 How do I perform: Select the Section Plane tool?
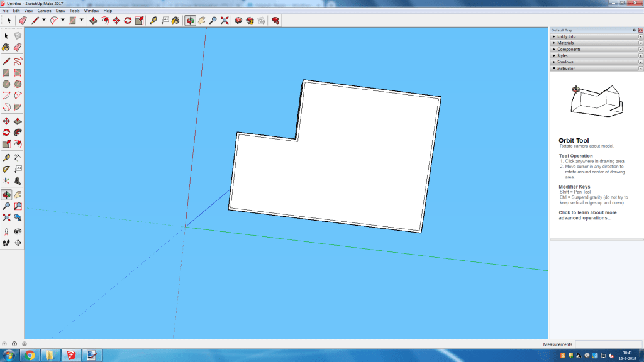pyautogui.click(x=18, y=243)
